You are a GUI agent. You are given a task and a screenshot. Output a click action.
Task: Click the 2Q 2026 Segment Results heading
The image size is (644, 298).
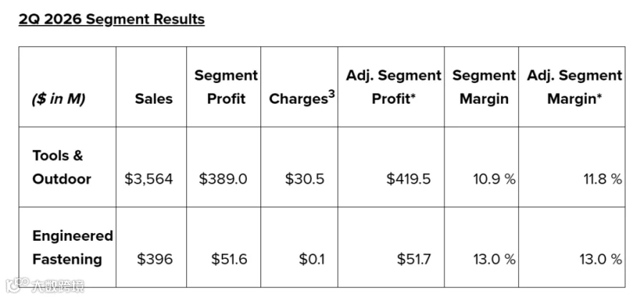pos(112,19)
